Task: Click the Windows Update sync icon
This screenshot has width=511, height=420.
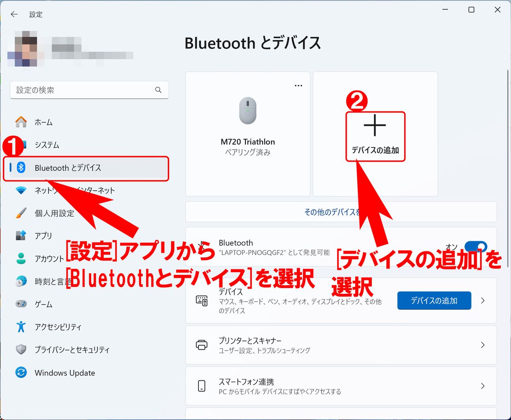Action: (x=21, y=373)
